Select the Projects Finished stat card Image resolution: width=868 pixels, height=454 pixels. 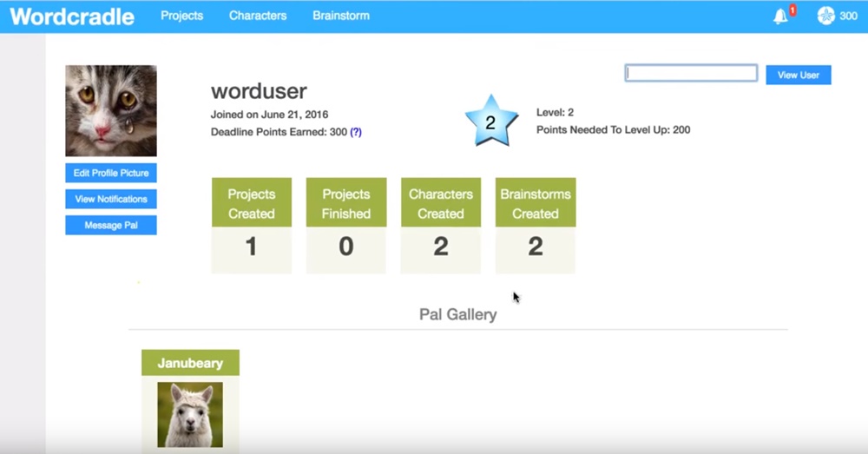(346, 226)
